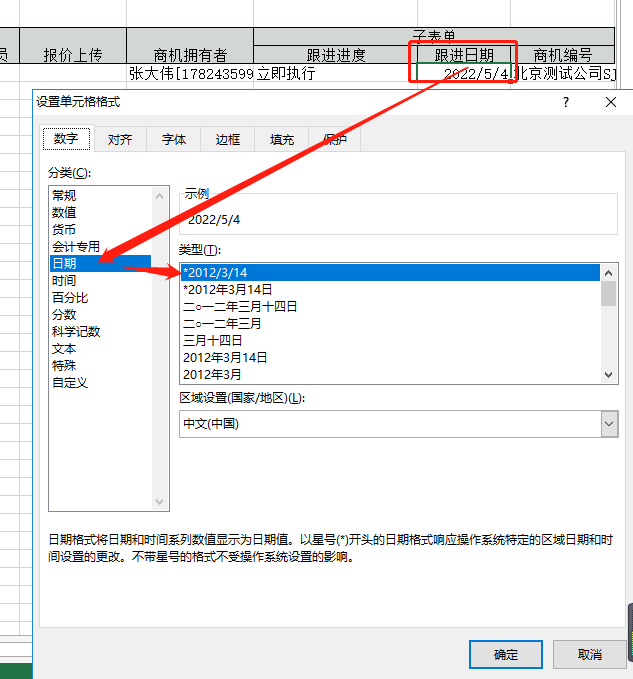633x679 pixels.
Task: Click the help question mark icon
Action: coord(566,102)
